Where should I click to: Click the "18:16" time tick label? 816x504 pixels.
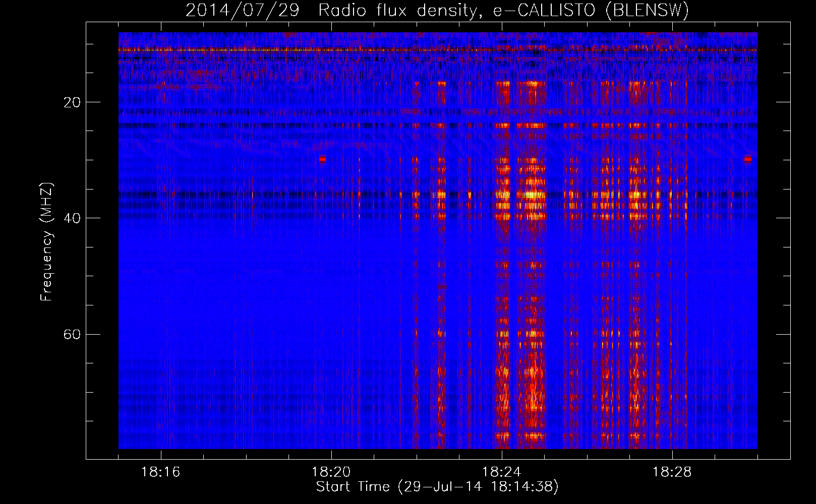click(161, 472)
